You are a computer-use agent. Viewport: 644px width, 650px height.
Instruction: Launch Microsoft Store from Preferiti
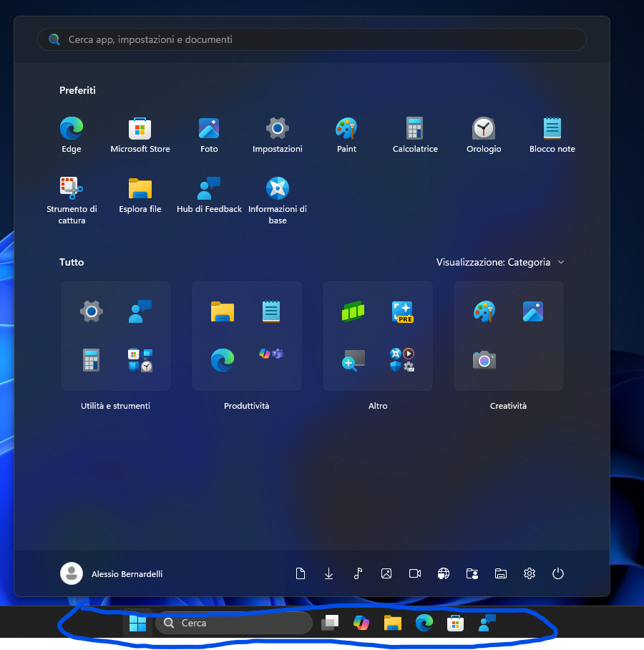tap(140, 135)
